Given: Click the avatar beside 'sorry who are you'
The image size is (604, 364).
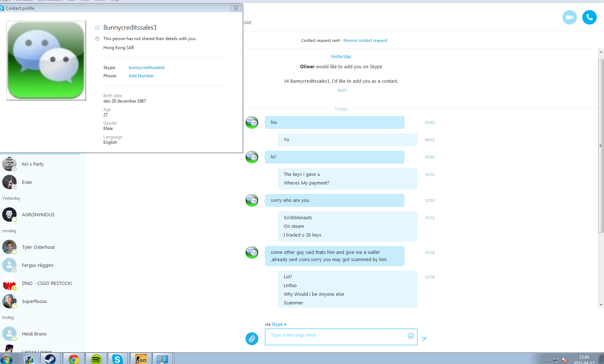Looking at the screenshot, I should point(252,200).
